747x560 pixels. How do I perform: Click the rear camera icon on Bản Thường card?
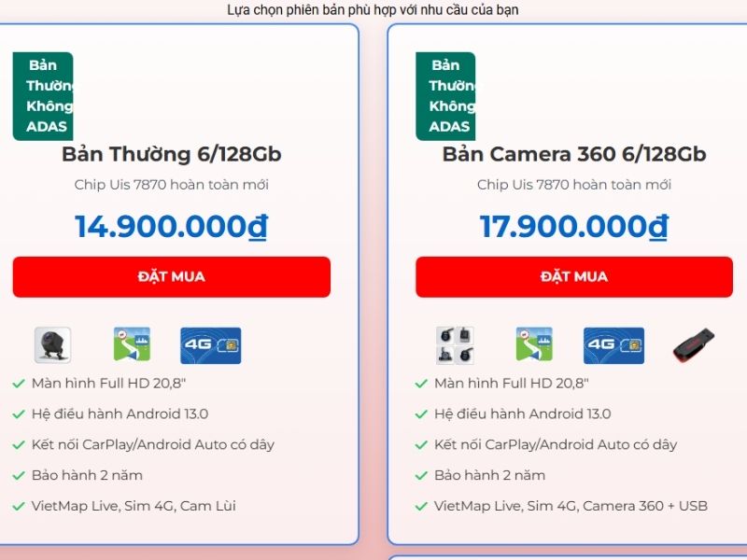coord(53,345)
